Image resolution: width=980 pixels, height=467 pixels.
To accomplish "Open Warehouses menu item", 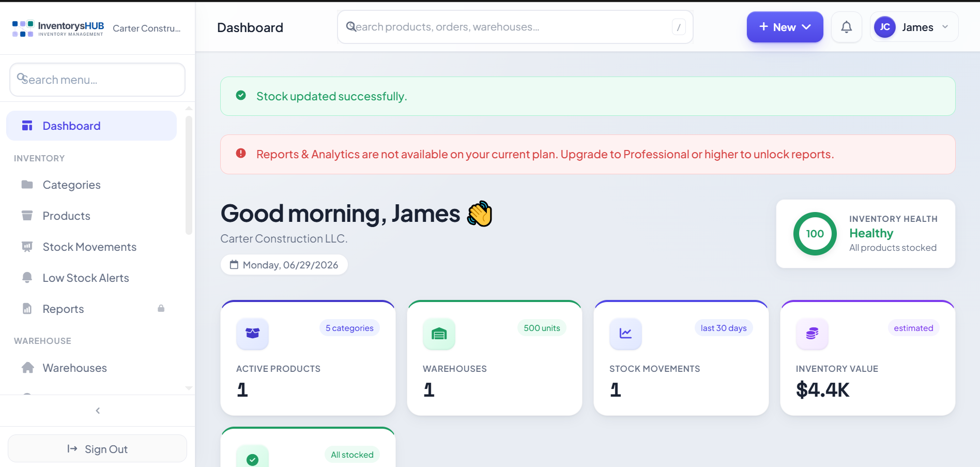I will 91,368.
